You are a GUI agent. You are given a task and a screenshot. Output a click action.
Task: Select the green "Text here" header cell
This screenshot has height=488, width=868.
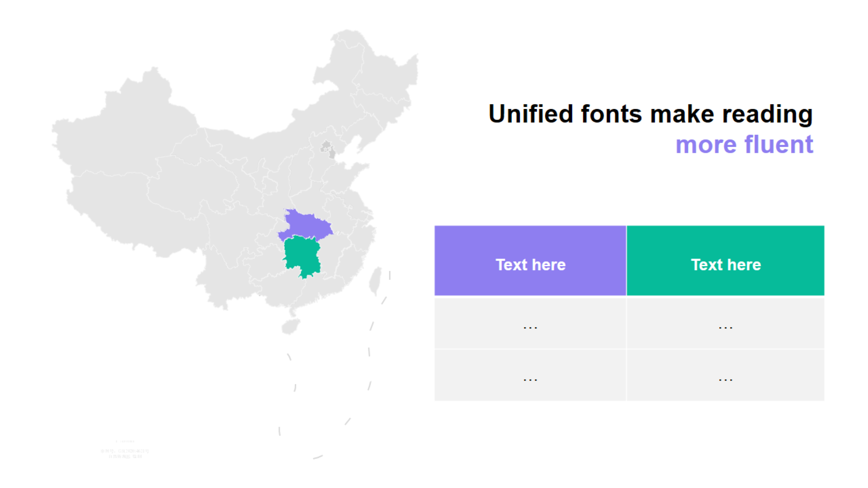click(x=725, y=261)
